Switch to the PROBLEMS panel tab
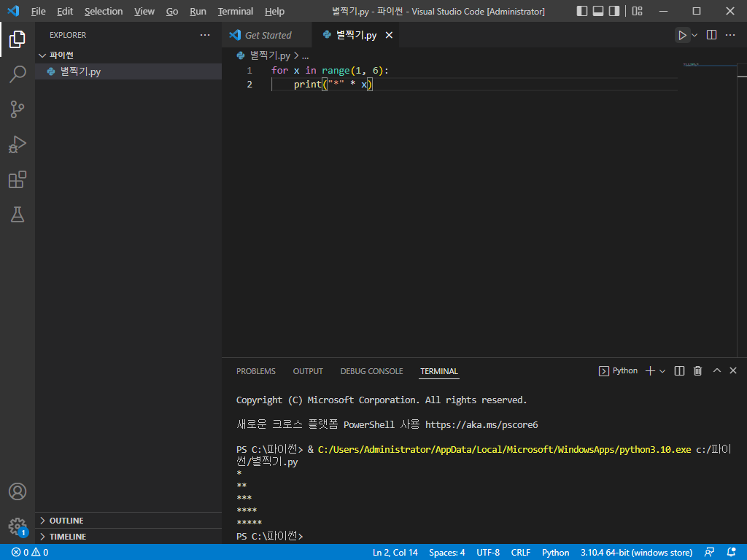Viewport: 747px width, 560px height. pyautogui.click(x=256, y=371)
